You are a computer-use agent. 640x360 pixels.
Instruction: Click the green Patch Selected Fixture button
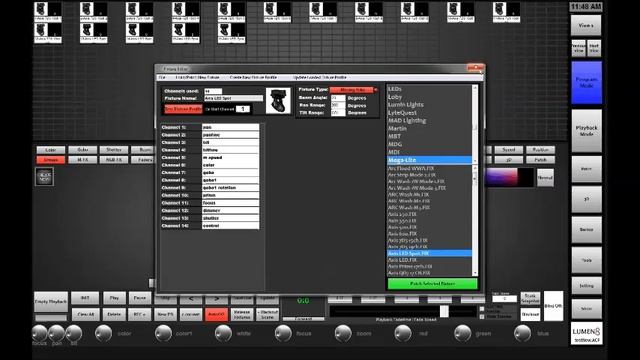pyautogui.click(x=432, y=284)
